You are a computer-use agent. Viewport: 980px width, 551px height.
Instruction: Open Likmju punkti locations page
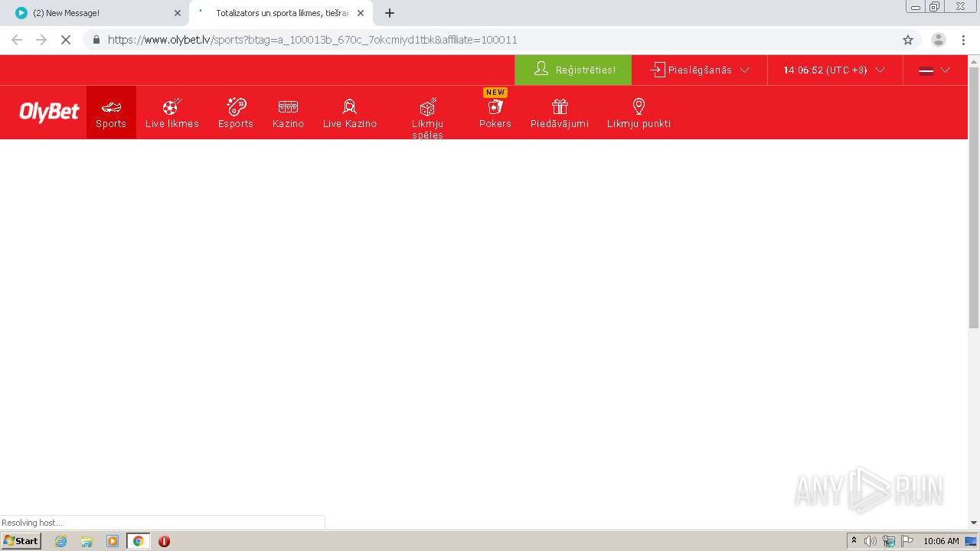tap(639, 112)
